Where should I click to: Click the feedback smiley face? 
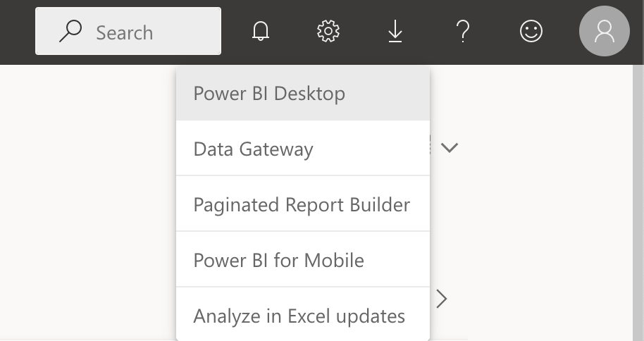(x=531, y=31)
